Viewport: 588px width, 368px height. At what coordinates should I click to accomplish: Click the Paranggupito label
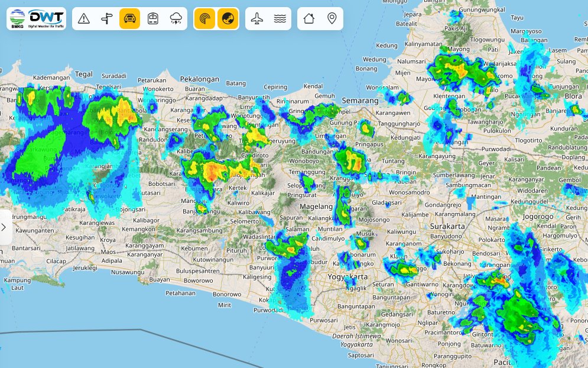point(453,356)
